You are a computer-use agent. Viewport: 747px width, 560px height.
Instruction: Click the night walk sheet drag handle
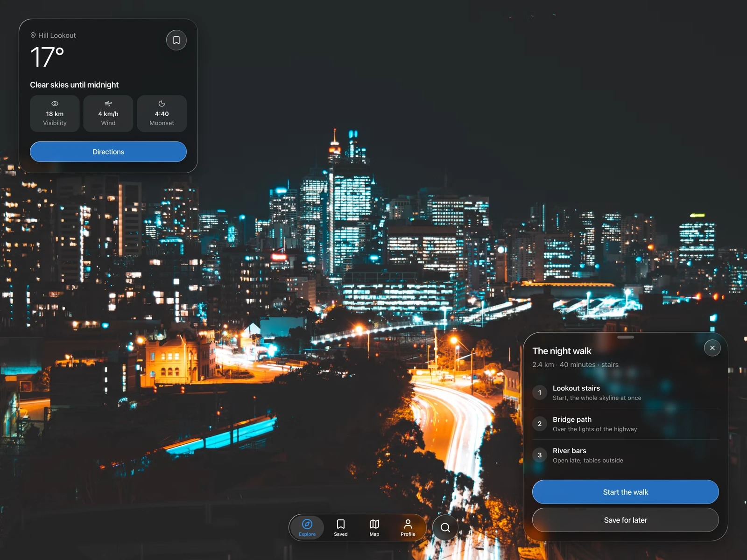click(x=626, y=337)
